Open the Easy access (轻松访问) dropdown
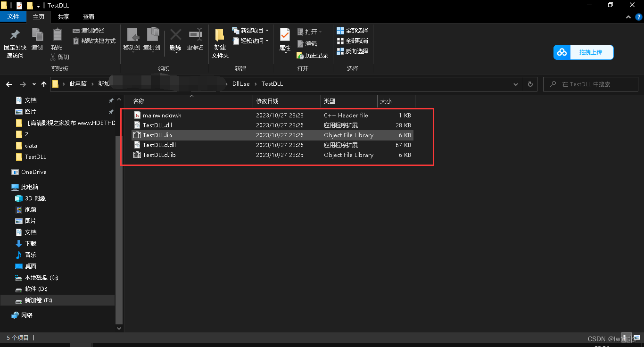This screenshot has height=347, width=644. click(250, 41)
